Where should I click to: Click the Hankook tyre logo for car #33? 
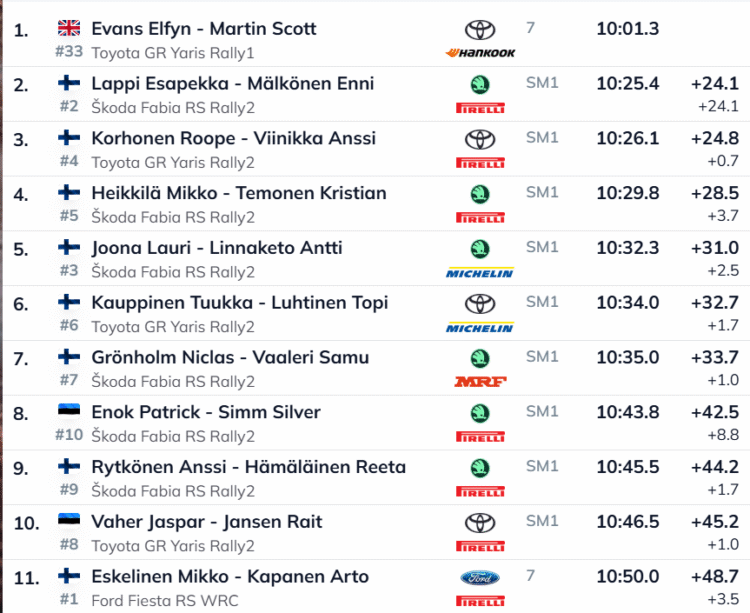tap(481, 52)
